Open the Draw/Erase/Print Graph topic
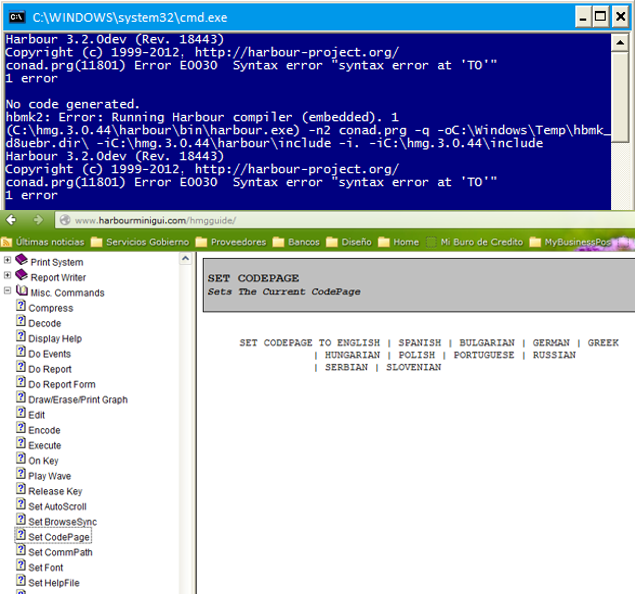Image resolution: width=635 pixels, height=594 pixels. click(x=78, y=400)
